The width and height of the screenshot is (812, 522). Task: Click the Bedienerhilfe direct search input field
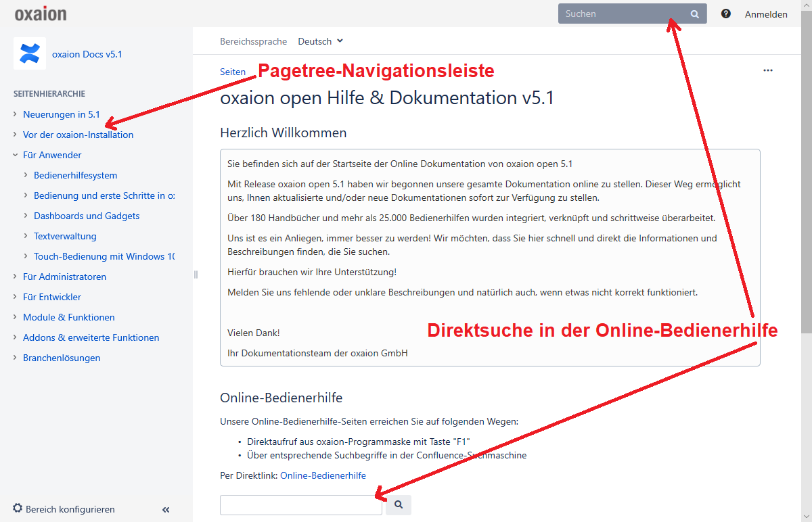(x=300, y=505)
